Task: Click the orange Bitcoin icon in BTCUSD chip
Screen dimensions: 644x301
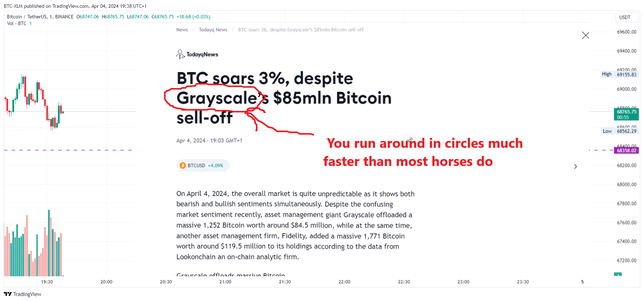Action: coord(183,165)
